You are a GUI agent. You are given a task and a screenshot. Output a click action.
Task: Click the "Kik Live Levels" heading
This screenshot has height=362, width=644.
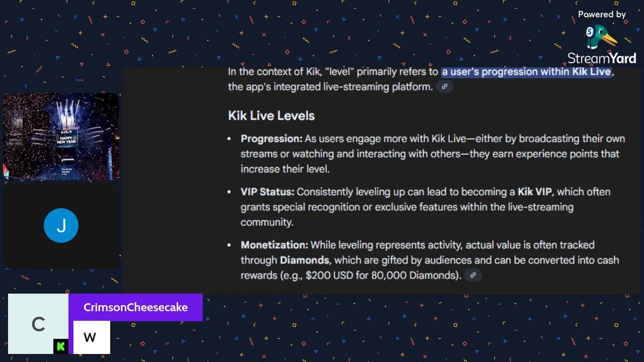pyautogui.click(x=271, y=116)
